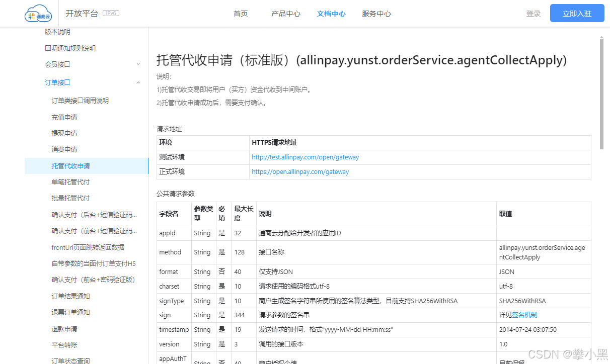This screenshot has width=610, height=364.
Task: Open the 服务中心 nav tab
Action: (x=376, y=14)
